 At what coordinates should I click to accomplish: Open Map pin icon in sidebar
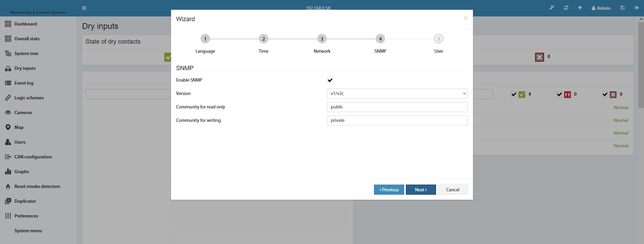(x=8, y=127)
